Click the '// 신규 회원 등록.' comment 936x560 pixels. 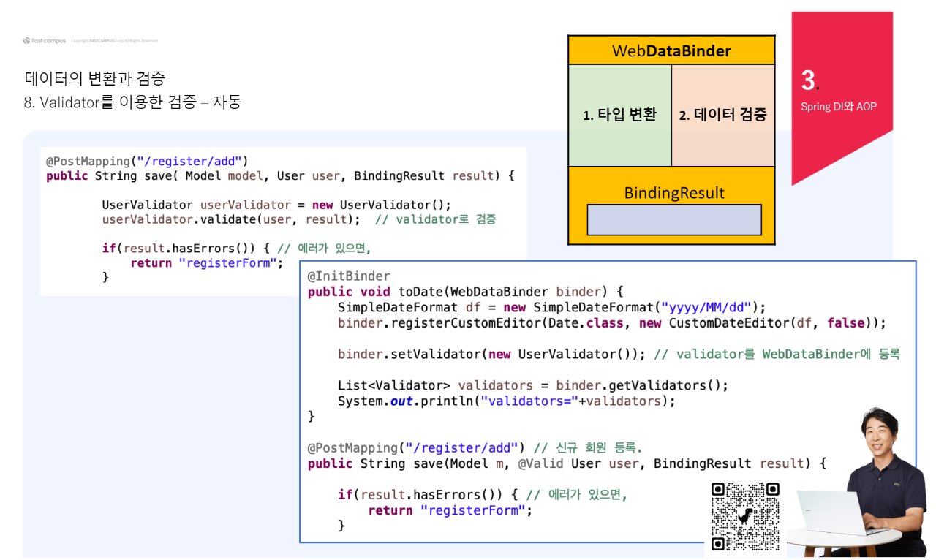(x=588, y=447)
